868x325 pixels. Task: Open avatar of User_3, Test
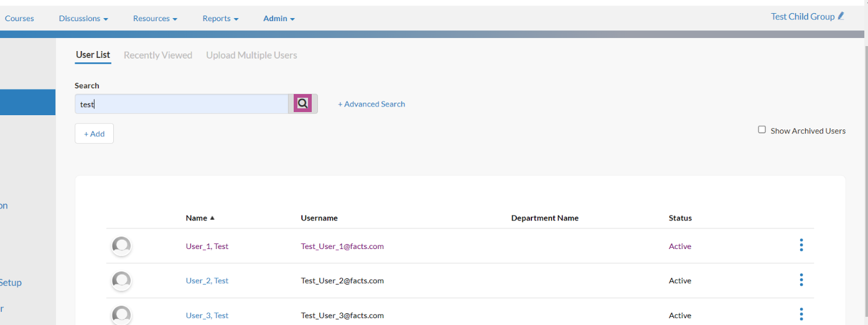121,315
